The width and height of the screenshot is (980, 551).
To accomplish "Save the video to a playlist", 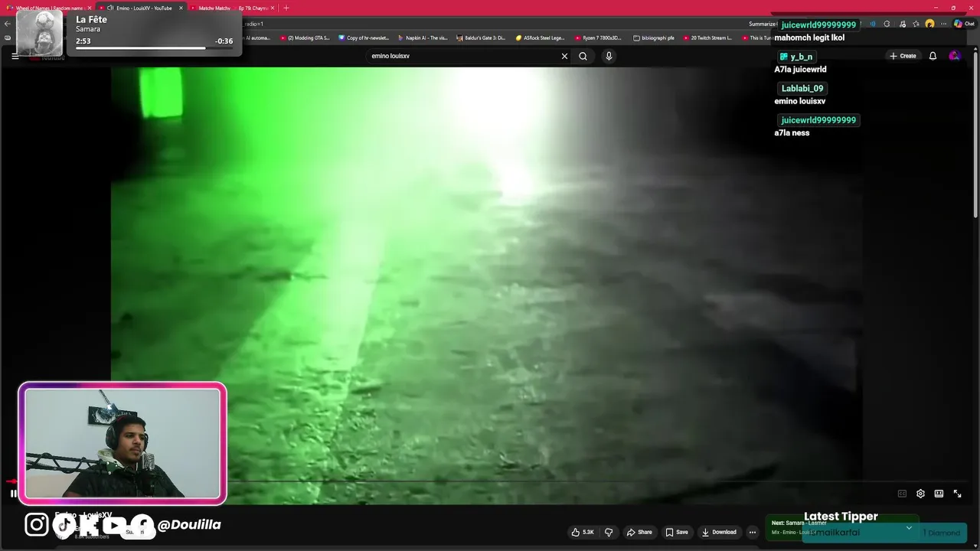I will click(677, 532).
